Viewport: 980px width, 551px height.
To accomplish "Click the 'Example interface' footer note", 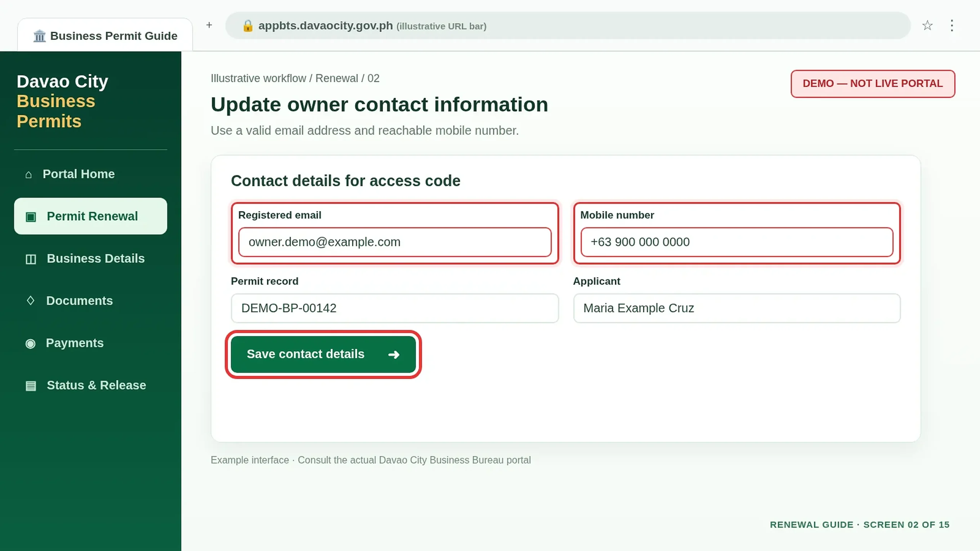I will click(371, 460).
